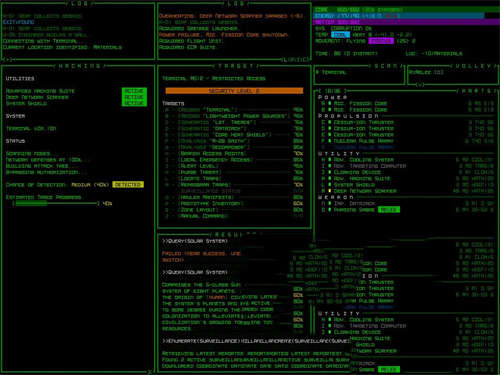
Task: Click the Core integrity bar
Action: click(x=406, y=10)
